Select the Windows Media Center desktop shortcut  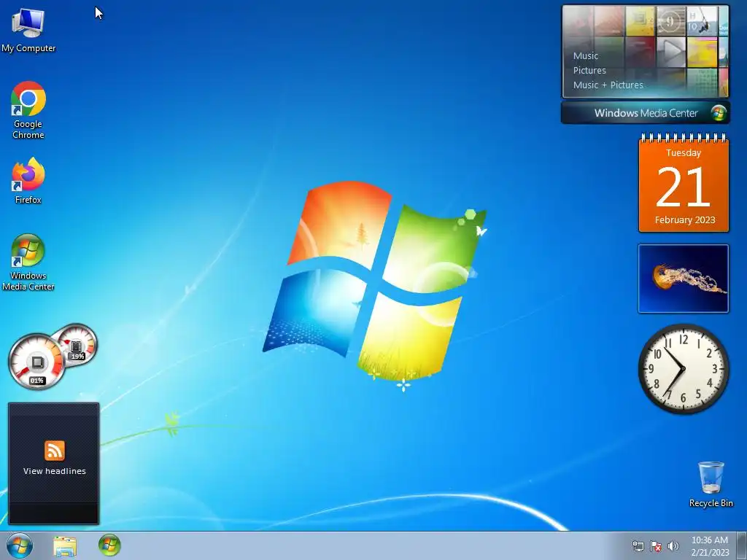point(28,262)
